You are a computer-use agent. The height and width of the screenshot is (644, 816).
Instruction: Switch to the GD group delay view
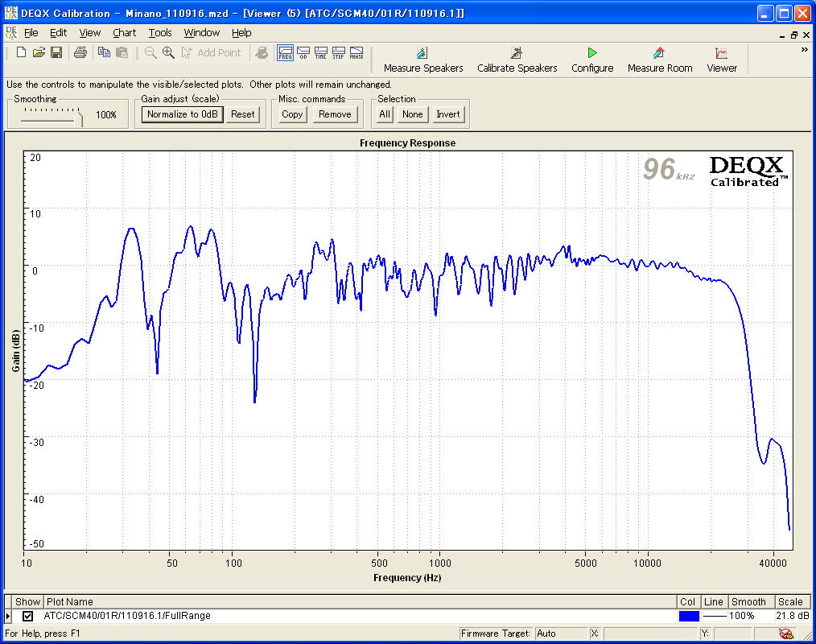[x=303, y=52]
